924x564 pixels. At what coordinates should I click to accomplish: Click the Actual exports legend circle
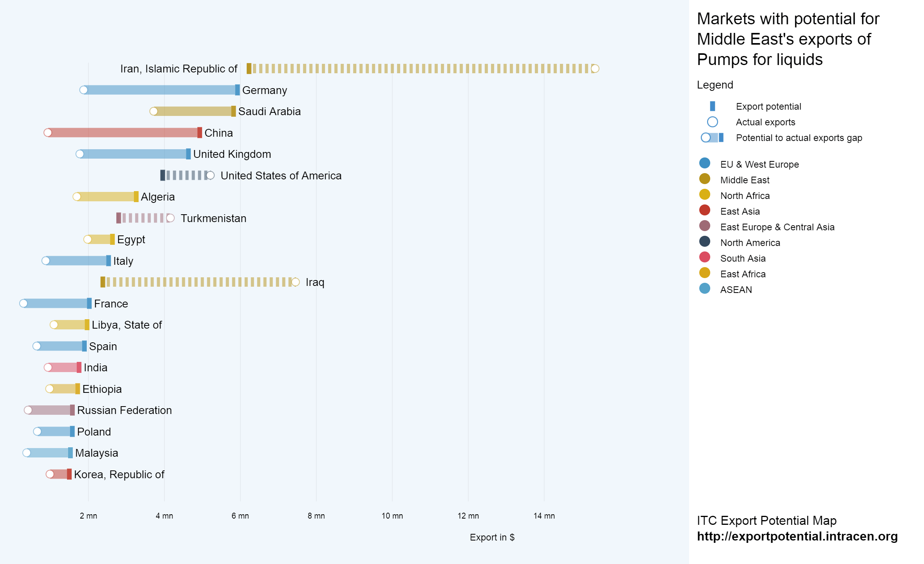[x=712, y=122]
